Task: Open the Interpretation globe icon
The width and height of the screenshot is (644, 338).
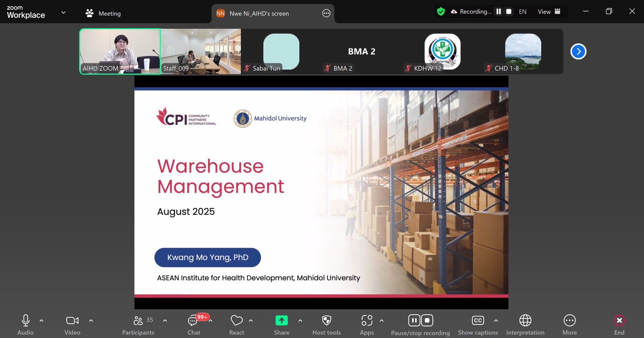Action: pyautogui.click(x=525, y=321)
